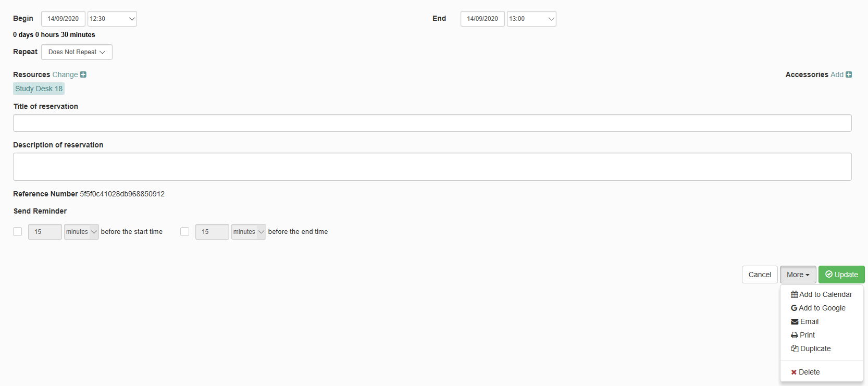Open the Begin time 12:30 dropdown
Viewport: 868px width, 386px height.
click(x=112, y=19)
